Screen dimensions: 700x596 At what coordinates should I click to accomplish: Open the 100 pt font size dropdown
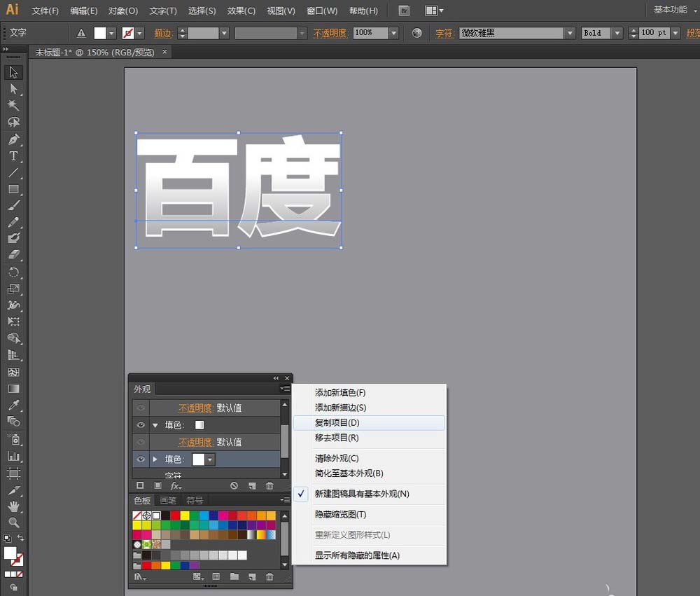point(675,33)
